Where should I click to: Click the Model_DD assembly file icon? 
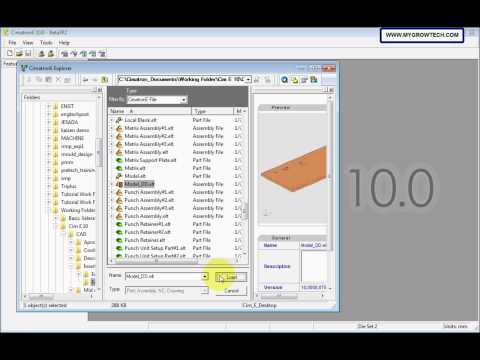click(x=119, y=184)
